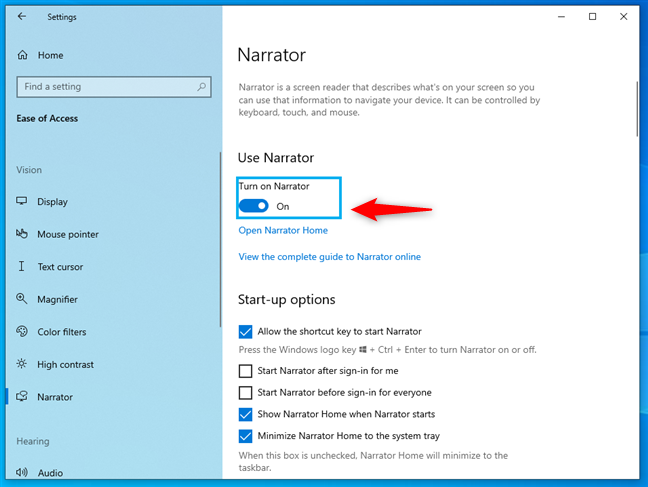Uncheck Minimize Narrator Home to the system tray
Image resolution: width=648 pixels, height=487 pixels.
coord(245,436)
